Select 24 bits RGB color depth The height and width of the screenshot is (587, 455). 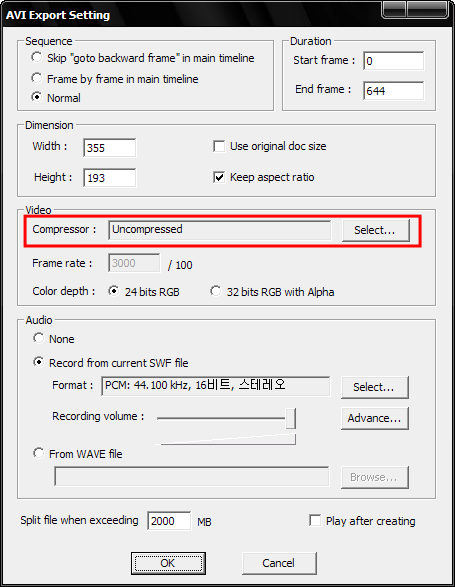[x=113, y=291]
